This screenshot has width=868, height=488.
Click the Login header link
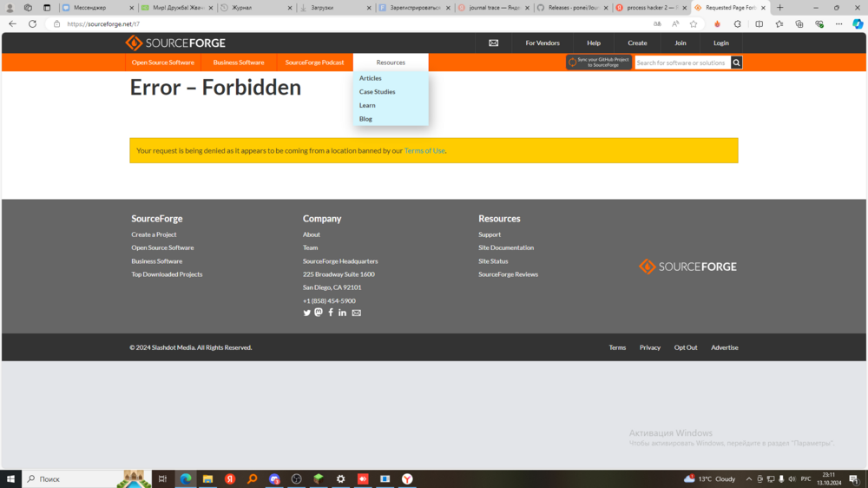click(x=720, y=43)
